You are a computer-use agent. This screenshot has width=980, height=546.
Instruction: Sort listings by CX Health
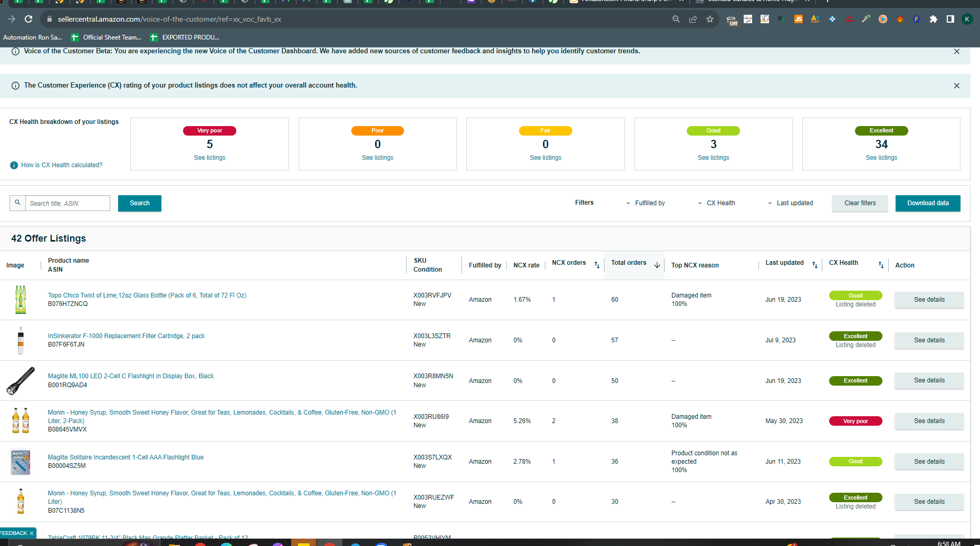click(x=881, y=265)
